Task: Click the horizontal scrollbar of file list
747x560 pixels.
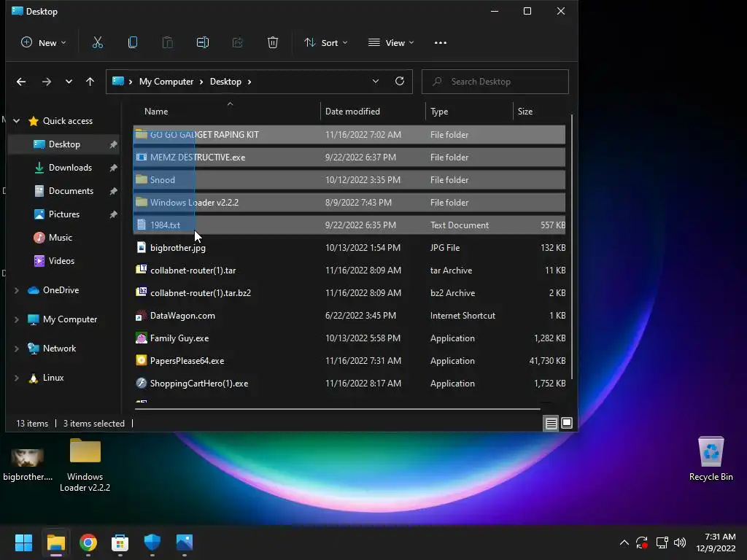Action: pos(337,408)
